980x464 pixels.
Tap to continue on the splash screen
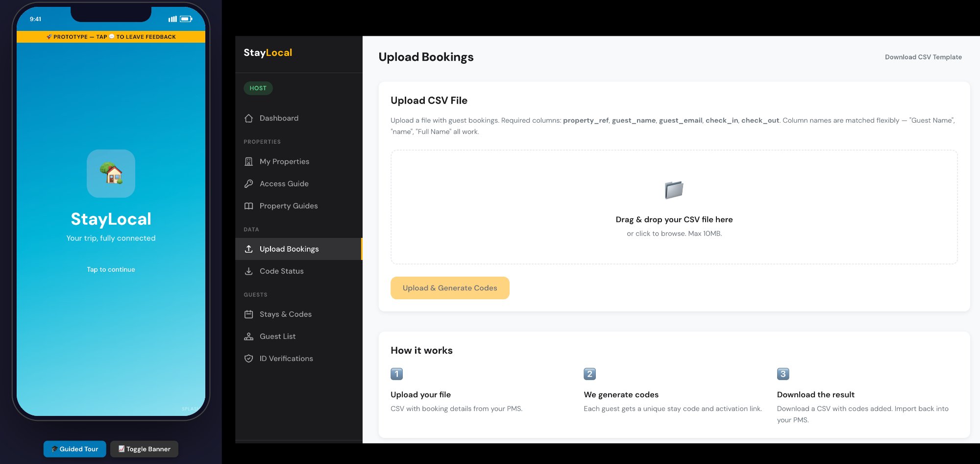coord(111,269)
